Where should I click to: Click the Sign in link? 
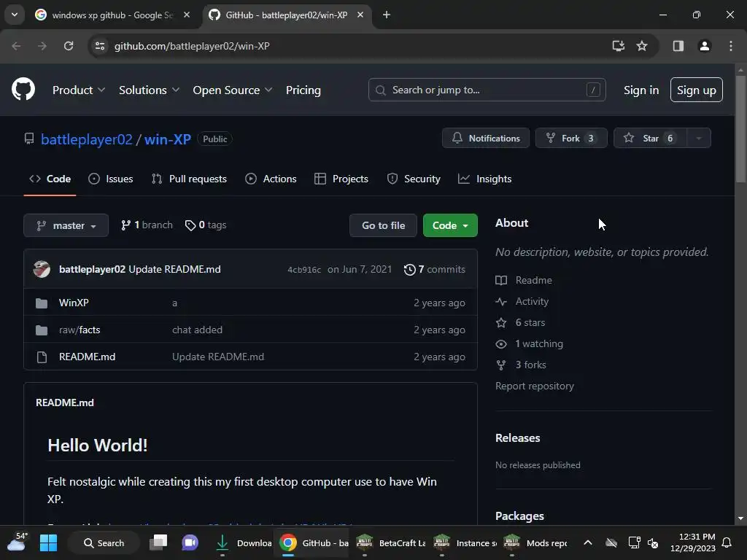tap(640, 90)
